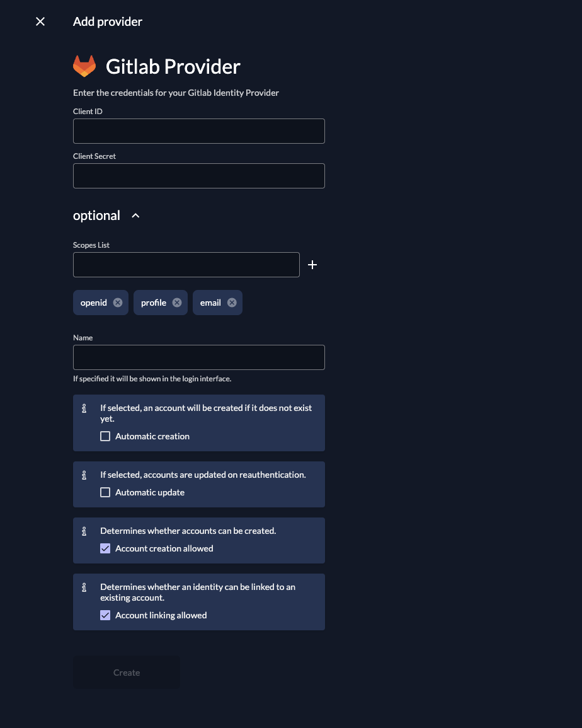Focus the Client Secret input field
582x728 pixels.
tap(199, 176)
